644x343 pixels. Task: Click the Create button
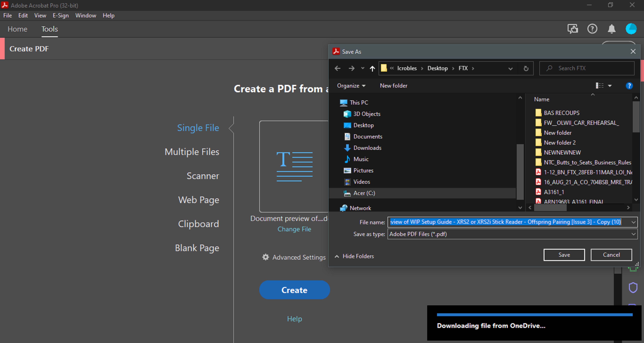294,290
